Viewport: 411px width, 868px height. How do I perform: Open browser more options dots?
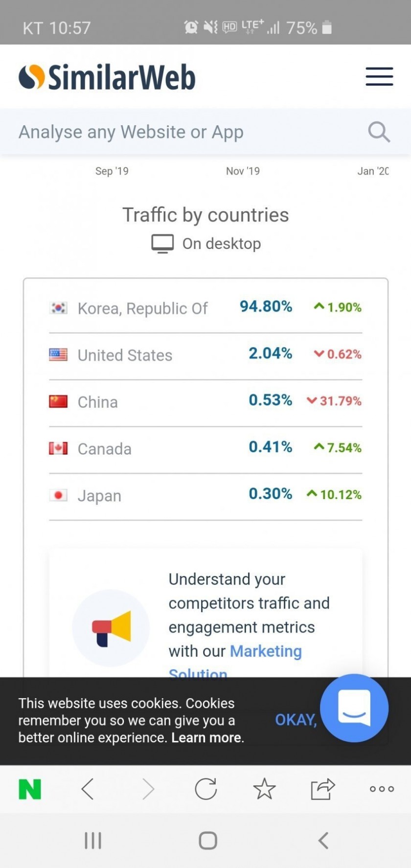pyautogui.click(x=382, y=789)
